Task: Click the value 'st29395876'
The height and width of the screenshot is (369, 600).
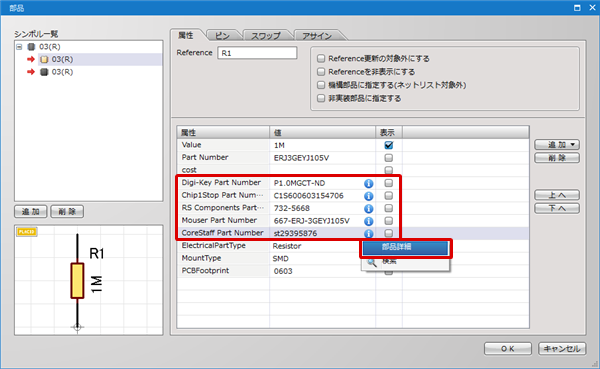Action: click(295, 233)
